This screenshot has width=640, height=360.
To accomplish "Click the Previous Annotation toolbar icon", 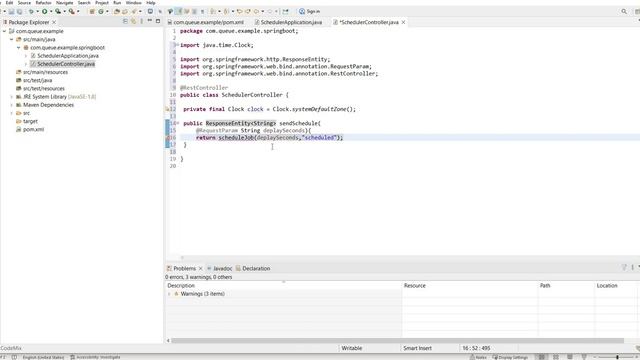I will (x=226, y=11).
